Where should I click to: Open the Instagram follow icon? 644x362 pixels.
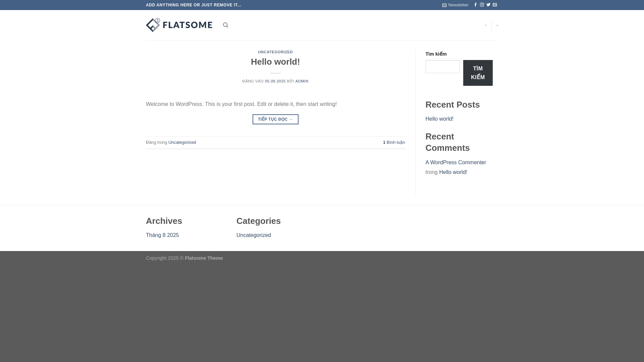482,5
